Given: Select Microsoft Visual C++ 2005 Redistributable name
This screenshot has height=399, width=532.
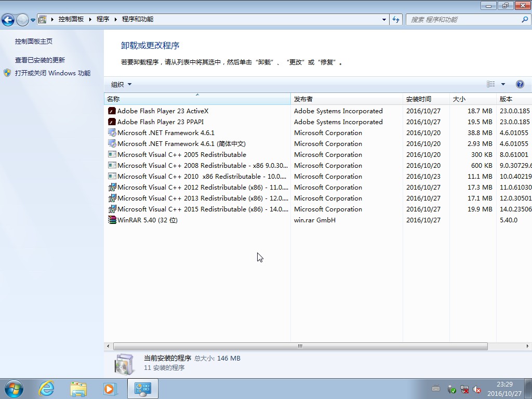Looking at the screenshot, I should (182, 154).
